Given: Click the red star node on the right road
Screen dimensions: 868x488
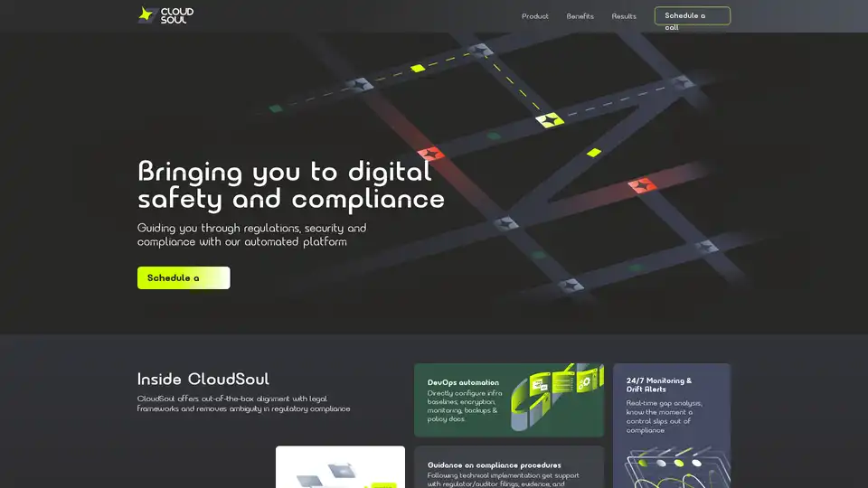Looking at the screenshot, I should coord(642,186).
